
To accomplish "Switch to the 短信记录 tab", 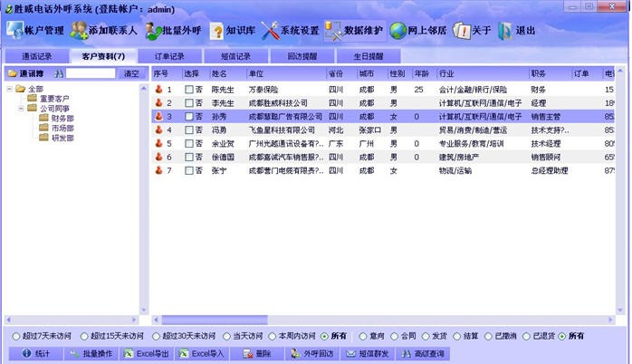I will [x=235, y=56].
